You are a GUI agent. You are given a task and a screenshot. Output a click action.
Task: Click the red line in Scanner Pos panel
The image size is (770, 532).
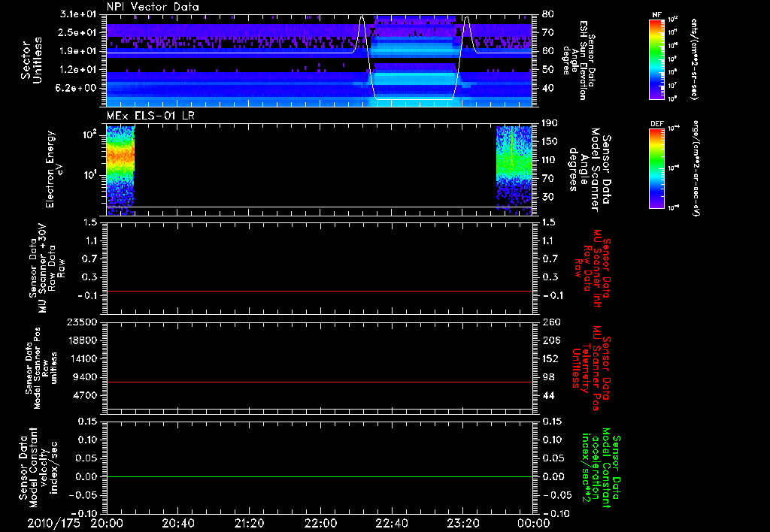click(320, 382)
